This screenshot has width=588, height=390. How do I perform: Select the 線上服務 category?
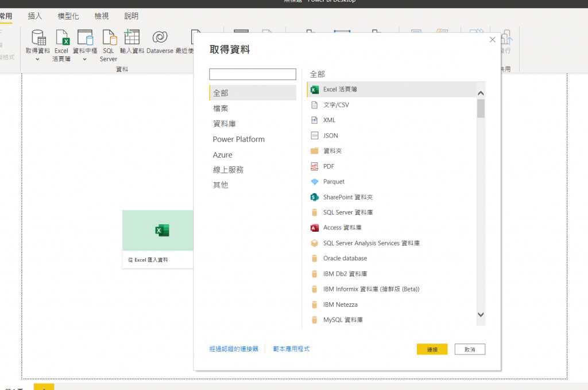(x=228, y=170)
